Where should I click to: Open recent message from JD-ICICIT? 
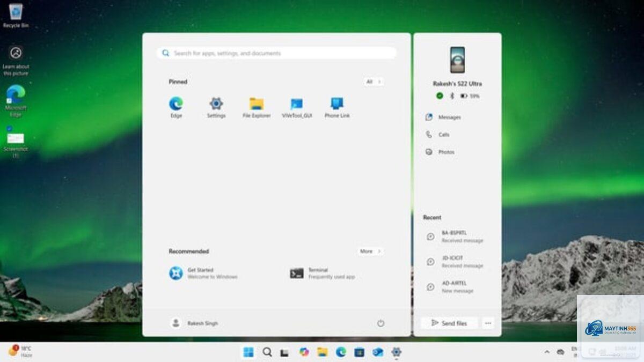[456, 262]
